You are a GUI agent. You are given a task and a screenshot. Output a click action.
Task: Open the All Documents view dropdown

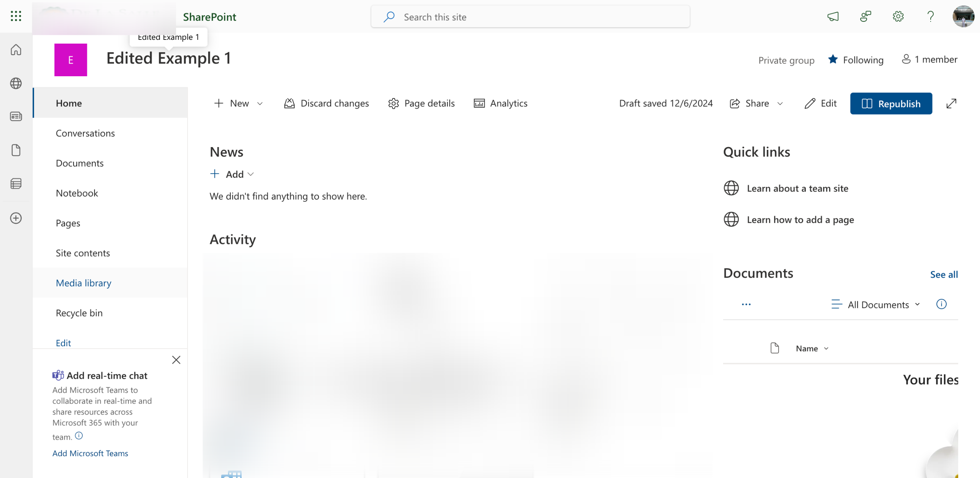pos(875,304)
